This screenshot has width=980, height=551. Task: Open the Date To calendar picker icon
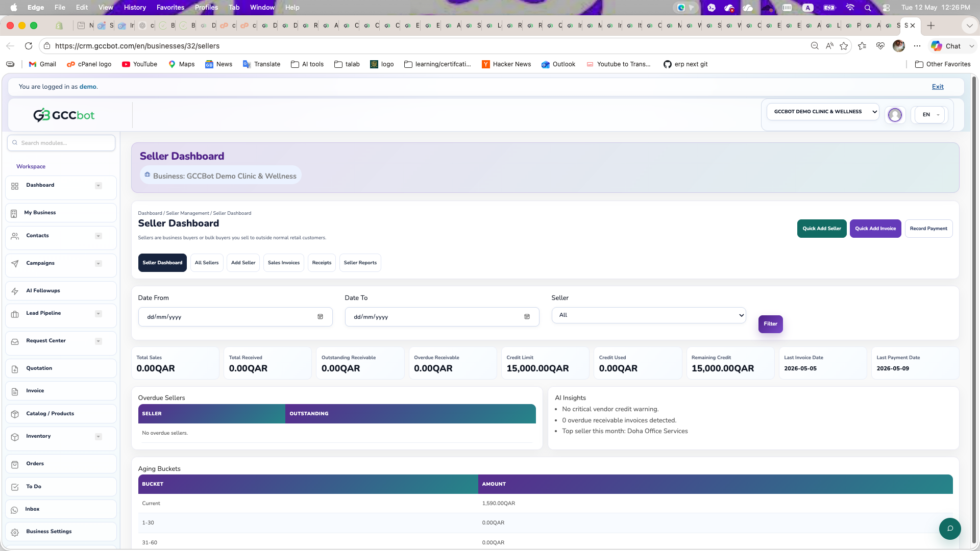(x=527, y=317)
